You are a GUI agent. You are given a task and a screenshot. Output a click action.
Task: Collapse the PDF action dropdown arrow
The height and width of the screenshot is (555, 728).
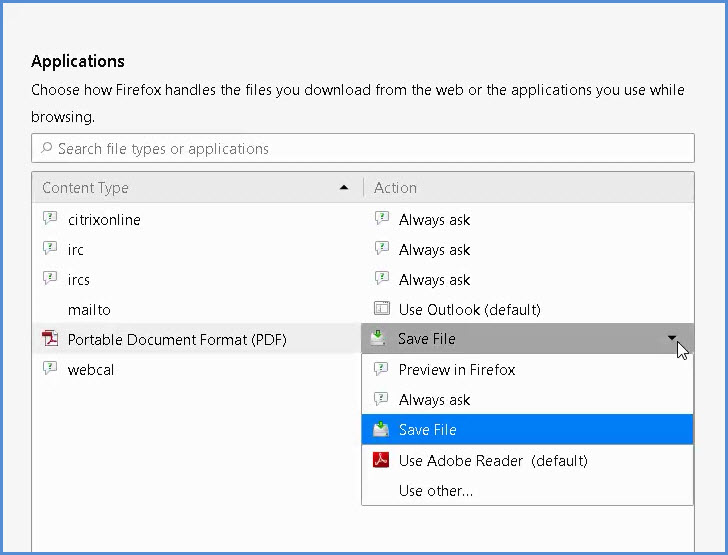point(671,338)
